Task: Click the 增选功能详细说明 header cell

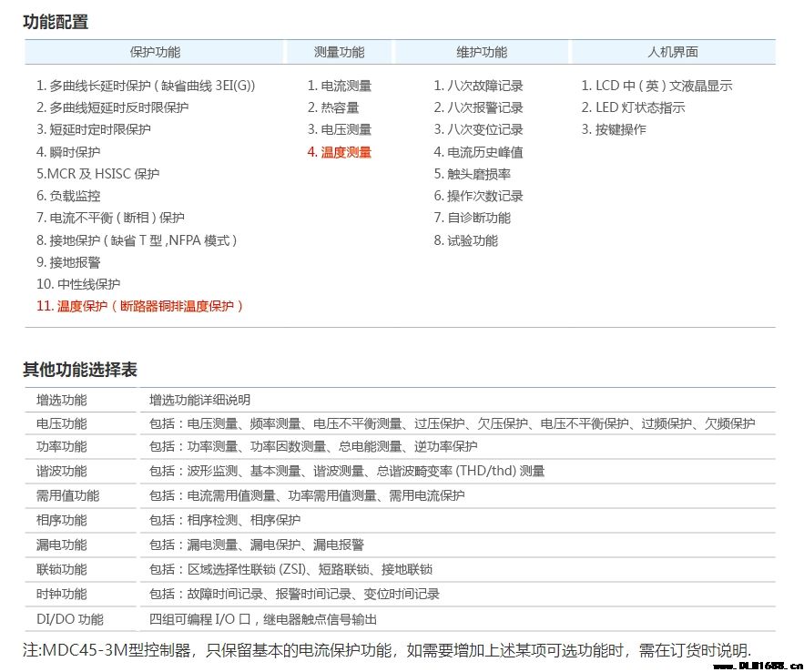Action: pos(199,400)
